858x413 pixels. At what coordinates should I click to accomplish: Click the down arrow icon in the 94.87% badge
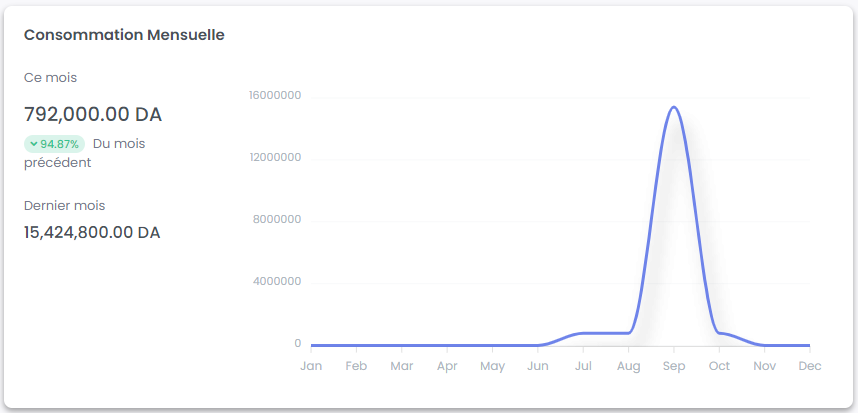tap(33, 144)
